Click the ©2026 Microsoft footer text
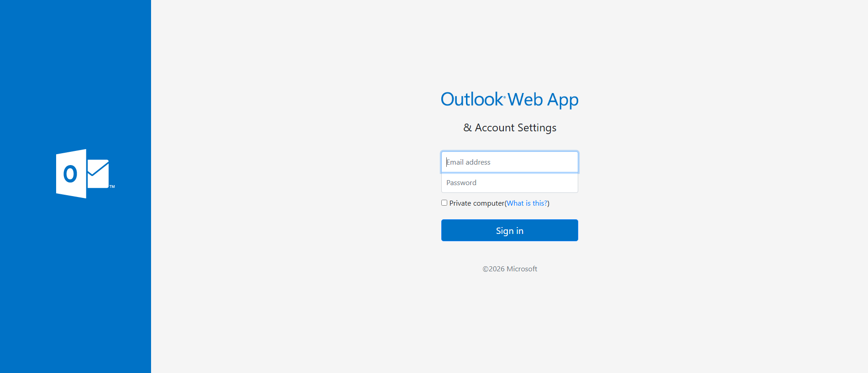868x373 pixels. [x=510, y=269]
